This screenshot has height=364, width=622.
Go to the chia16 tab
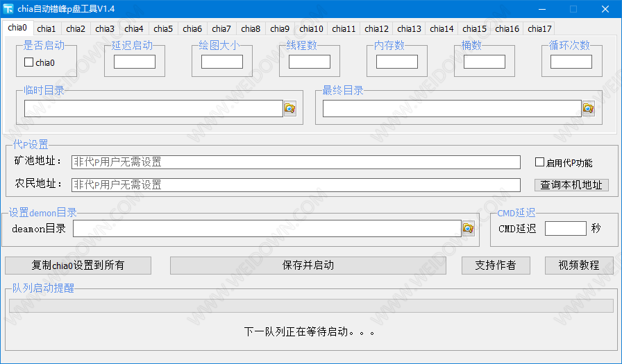click(507, 29)
